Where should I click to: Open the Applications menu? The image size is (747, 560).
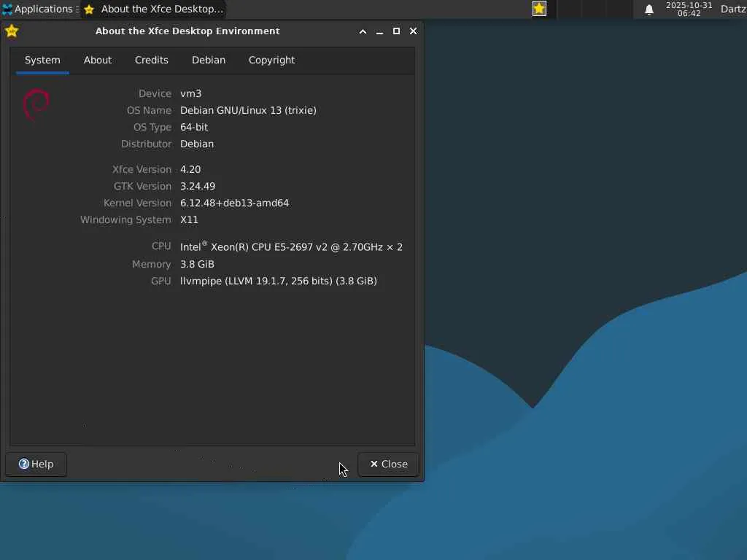pyautogui.click(x=39, y=9)
